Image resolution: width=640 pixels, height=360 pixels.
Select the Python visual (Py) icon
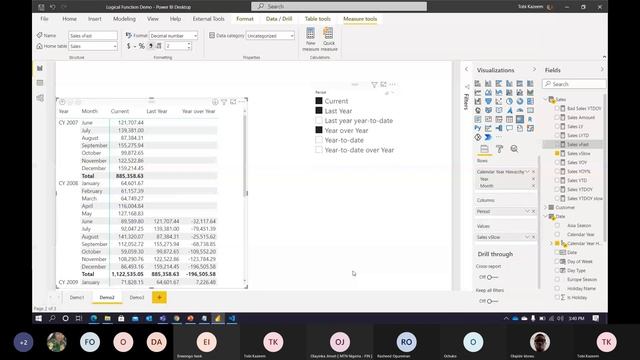[478, 128]
